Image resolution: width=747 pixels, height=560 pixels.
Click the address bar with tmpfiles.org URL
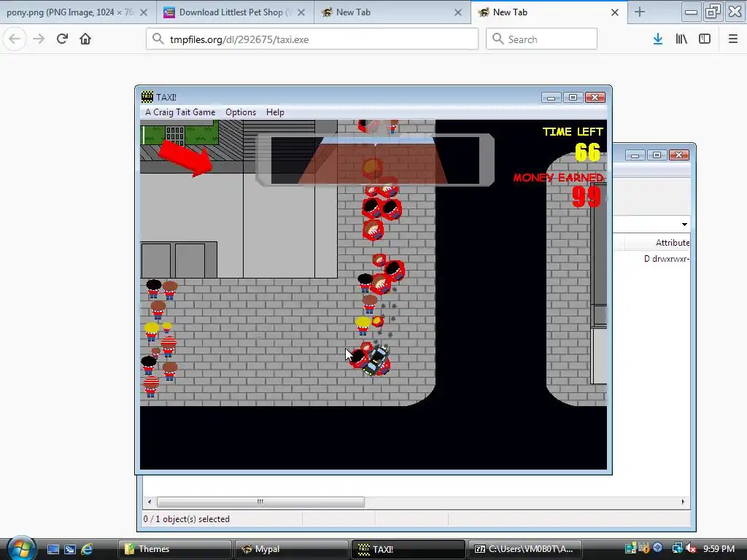click(312, 39)
